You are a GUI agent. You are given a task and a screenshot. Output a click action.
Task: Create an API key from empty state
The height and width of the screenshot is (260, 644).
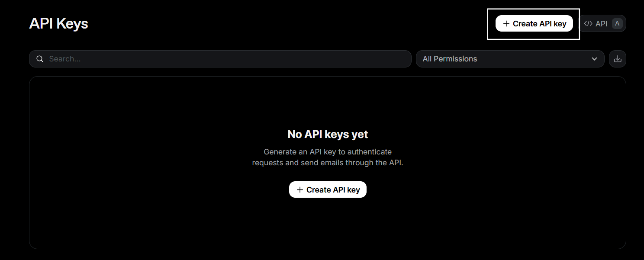[328, 189]
